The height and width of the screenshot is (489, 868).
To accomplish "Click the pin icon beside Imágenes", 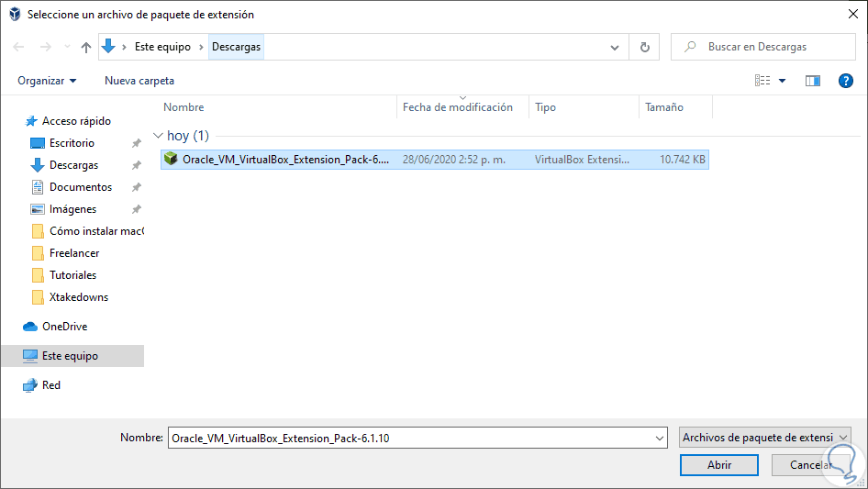I will pos(136,209).
